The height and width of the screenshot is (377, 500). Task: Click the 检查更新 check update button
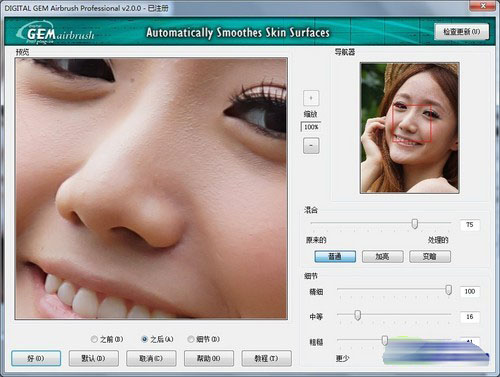click(x=462, y=32)
